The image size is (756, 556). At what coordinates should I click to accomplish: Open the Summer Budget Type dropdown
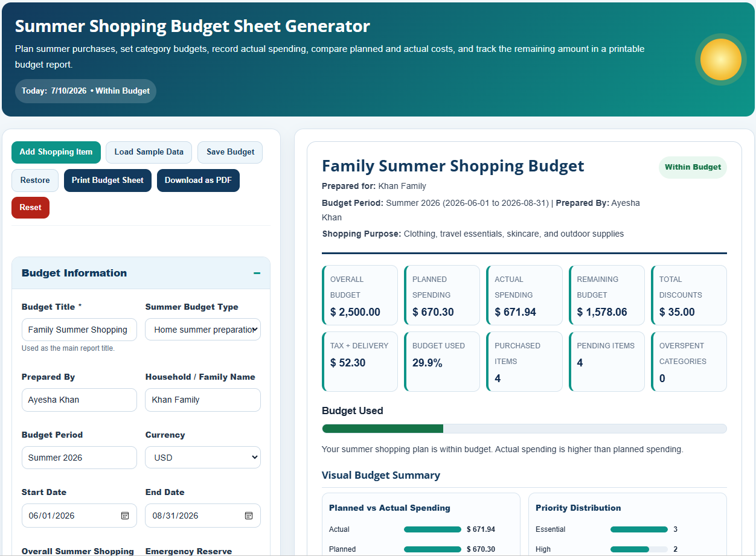[203, 330]
